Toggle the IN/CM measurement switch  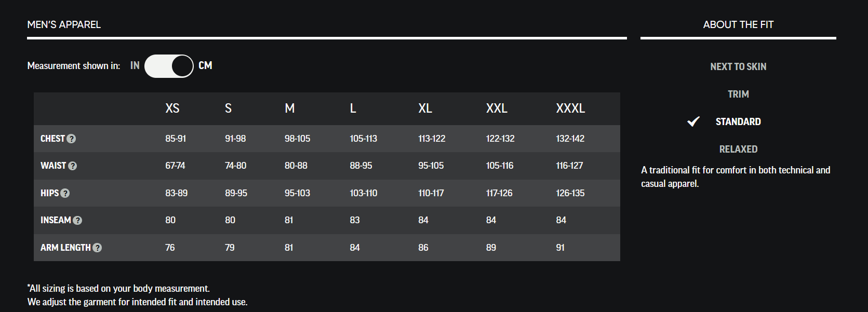pyautogui.click(x=169, y=66)
